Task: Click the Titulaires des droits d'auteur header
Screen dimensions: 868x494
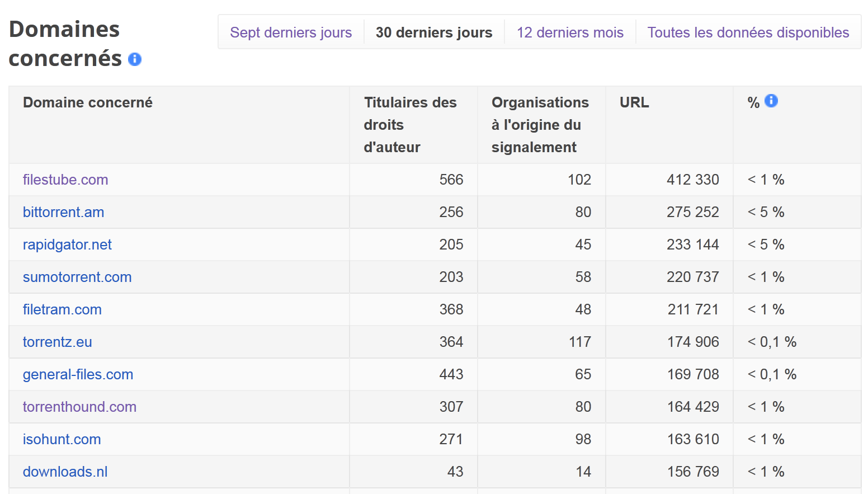Action: (411, 125)
